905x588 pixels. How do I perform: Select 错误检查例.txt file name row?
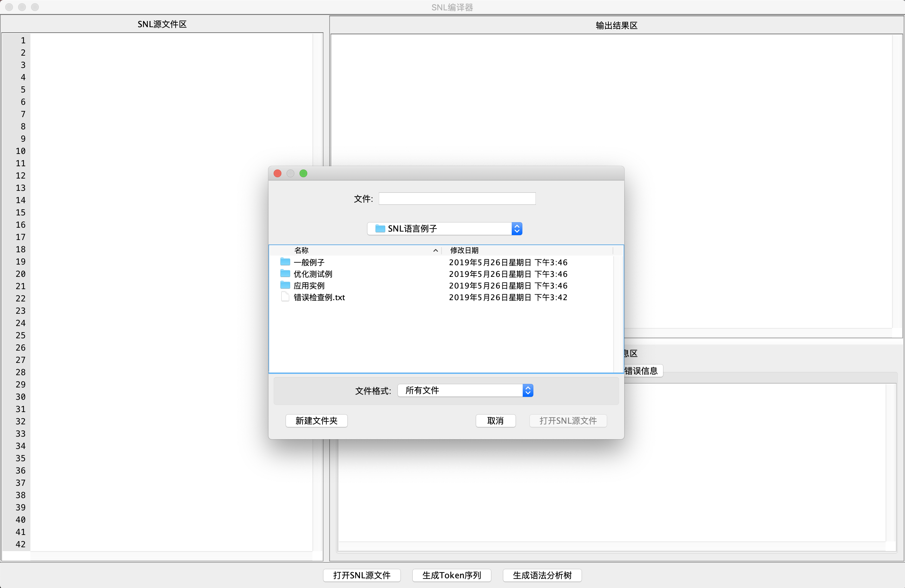point(319,298)
